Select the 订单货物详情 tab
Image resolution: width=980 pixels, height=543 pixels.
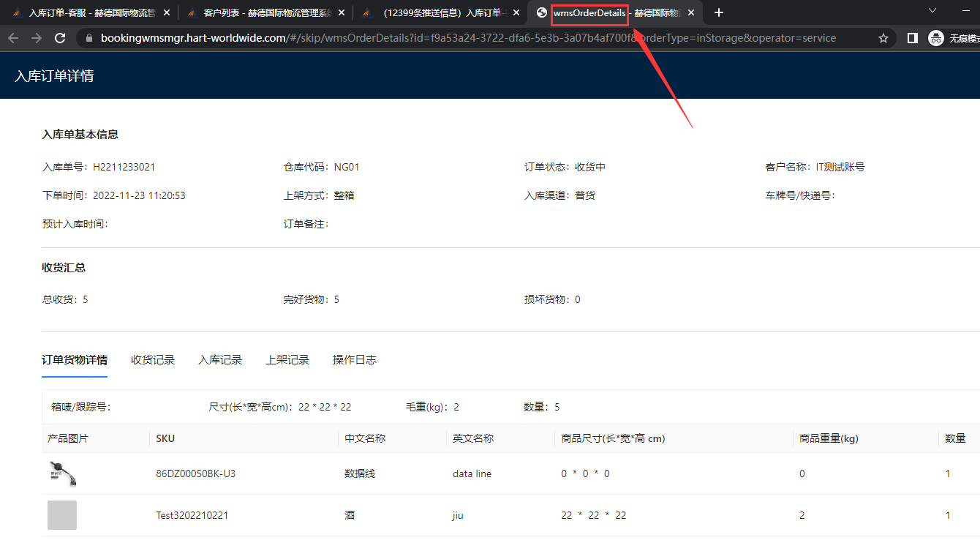[x=75, y=360]
